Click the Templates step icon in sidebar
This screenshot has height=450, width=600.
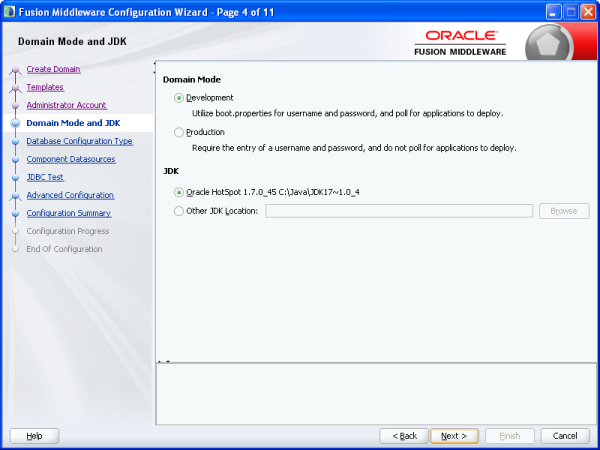(x=15, y=88)
